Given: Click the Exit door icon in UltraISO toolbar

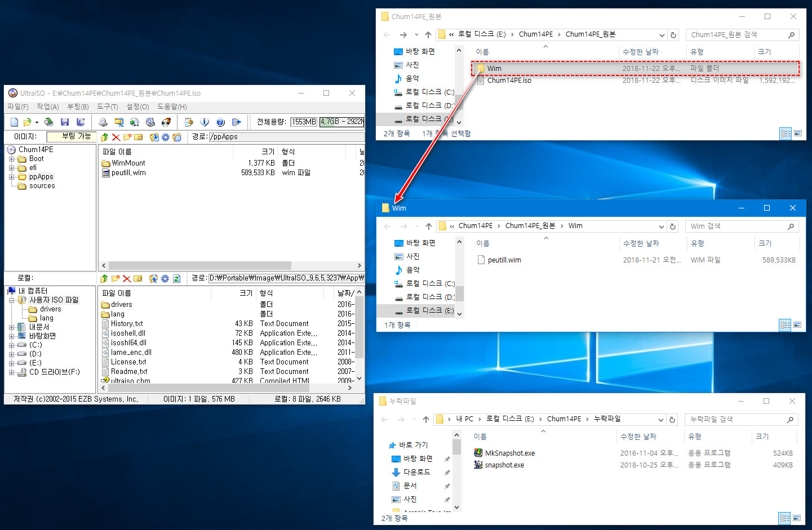Looking at the screenshot, I should point(236,122).
